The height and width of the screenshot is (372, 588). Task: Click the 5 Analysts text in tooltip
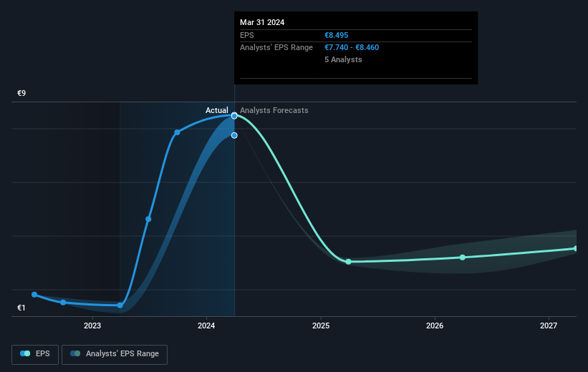click(343, 59)
